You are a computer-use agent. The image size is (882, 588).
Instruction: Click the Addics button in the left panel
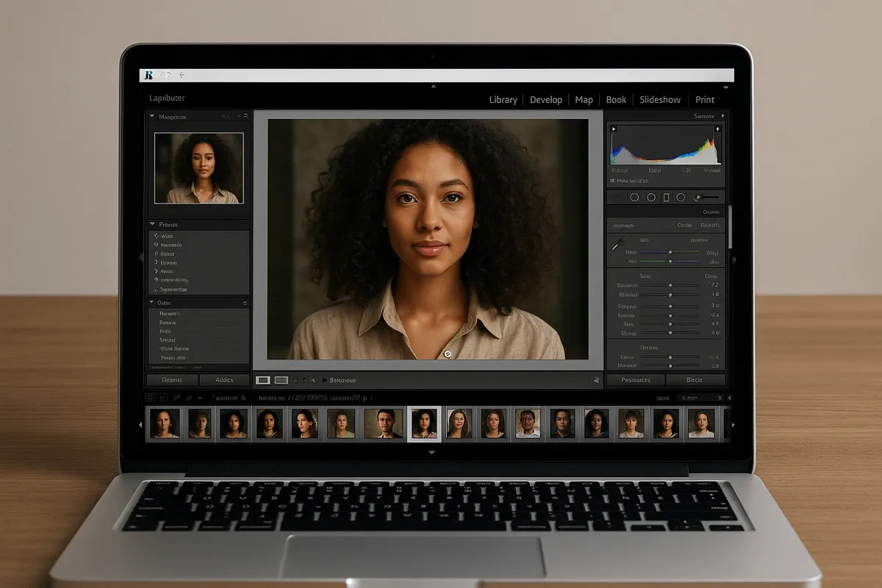coord(224,380)
